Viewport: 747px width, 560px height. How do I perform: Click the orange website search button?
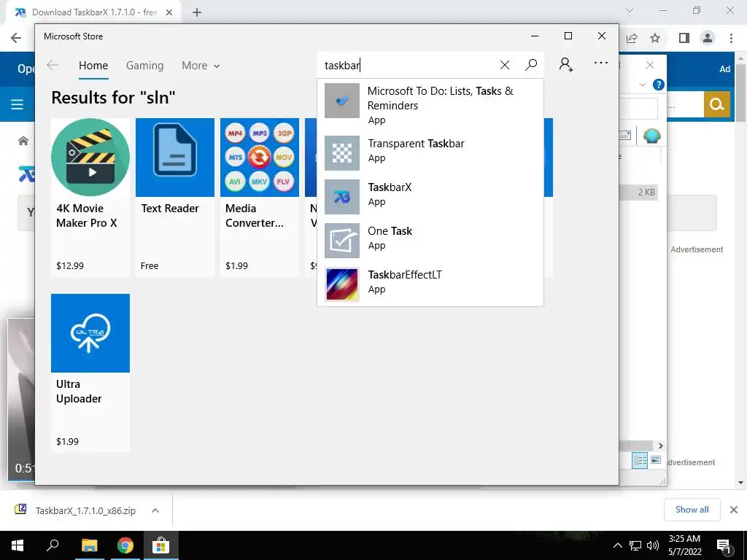pos(717,104)
